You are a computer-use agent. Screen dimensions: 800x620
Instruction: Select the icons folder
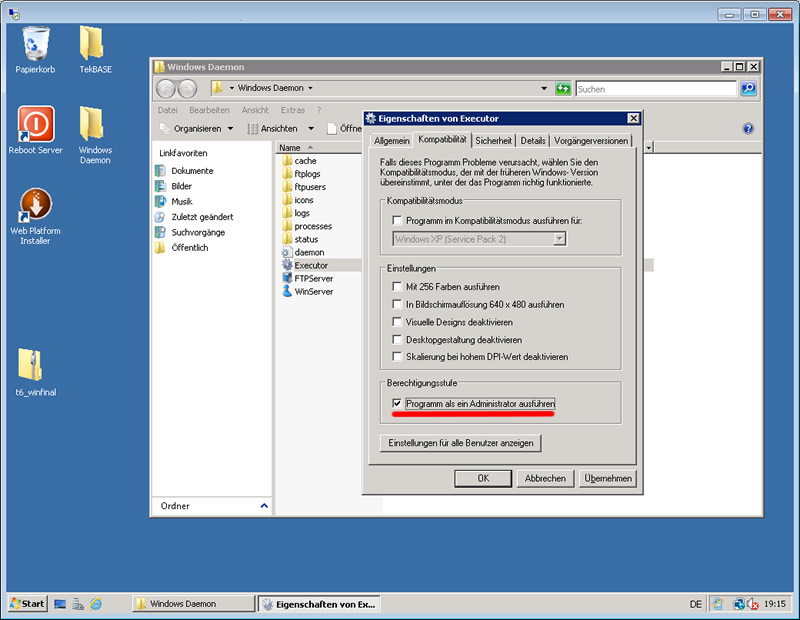pyautogui.click(x=298, y=200)
